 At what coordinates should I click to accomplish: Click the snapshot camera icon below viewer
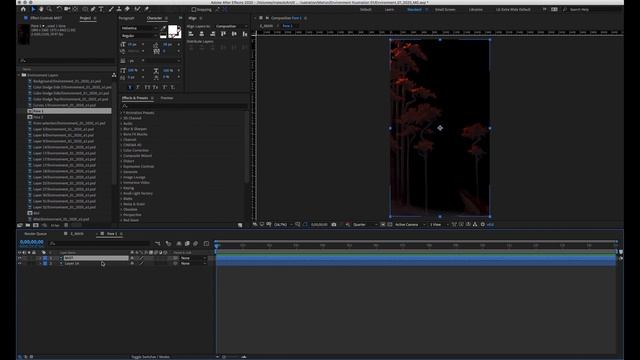[x=334, y=224]
